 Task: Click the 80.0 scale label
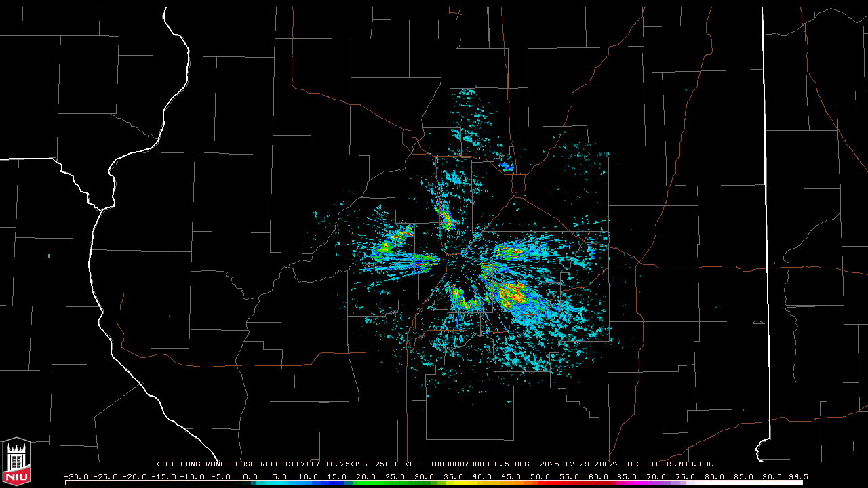tap(715, 476)
